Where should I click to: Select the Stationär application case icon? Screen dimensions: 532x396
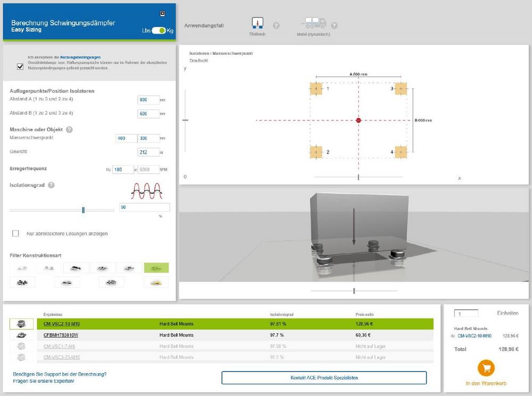tap(257, 23)
